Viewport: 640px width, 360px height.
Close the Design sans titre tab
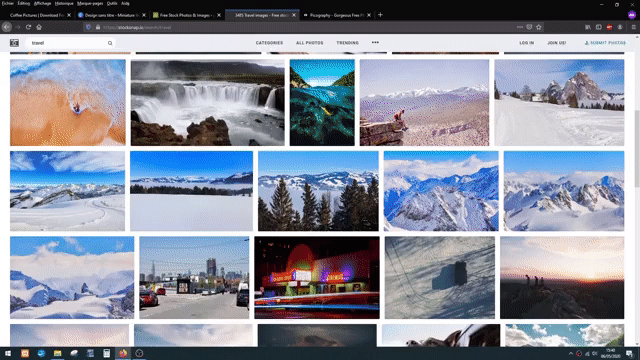click(x=144, y=15)
